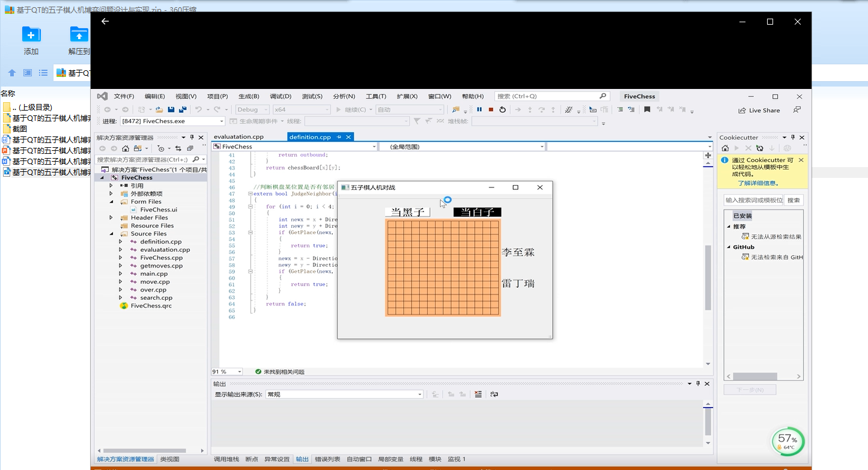Open the 断点 tab
Viewport: 868px width, 470px height.
[x=252, y=459]
